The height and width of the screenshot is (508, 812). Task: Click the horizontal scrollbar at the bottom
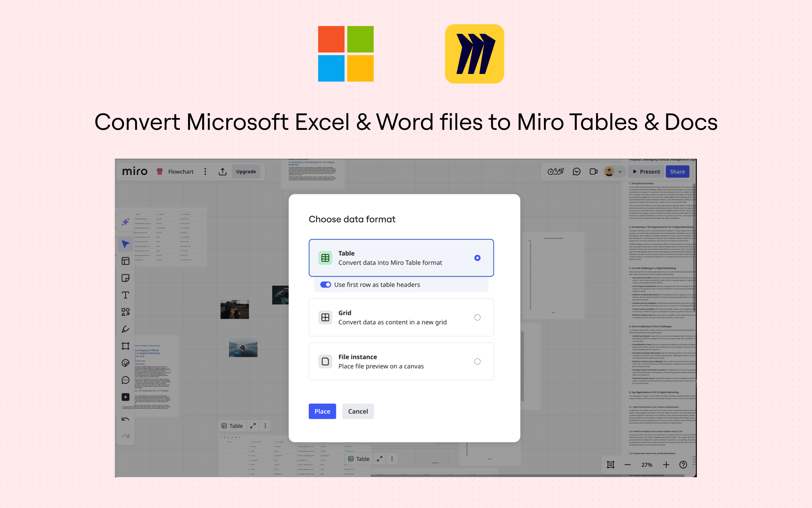click(527, 475)
